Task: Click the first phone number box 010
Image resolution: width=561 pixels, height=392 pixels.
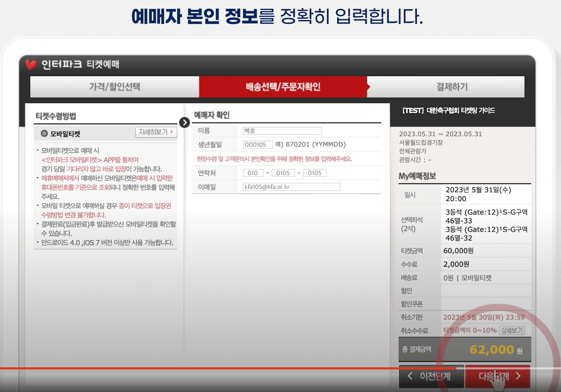Action: (x=253, y=173)
